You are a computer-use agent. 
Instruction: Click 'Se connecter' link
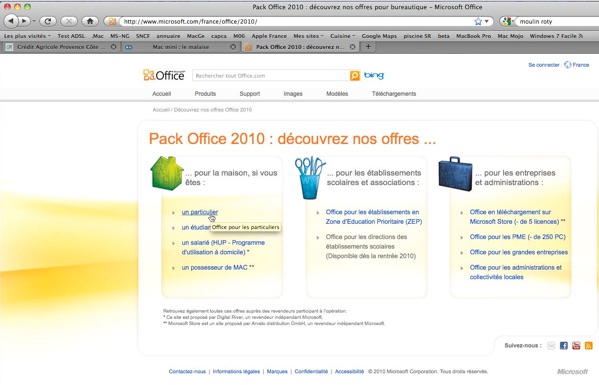coord(544,65)
